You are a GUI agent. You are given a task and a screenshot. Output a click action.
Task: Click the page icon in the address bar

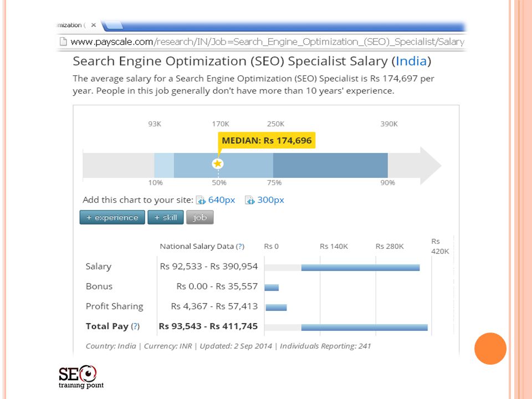(x=63, y=42)
